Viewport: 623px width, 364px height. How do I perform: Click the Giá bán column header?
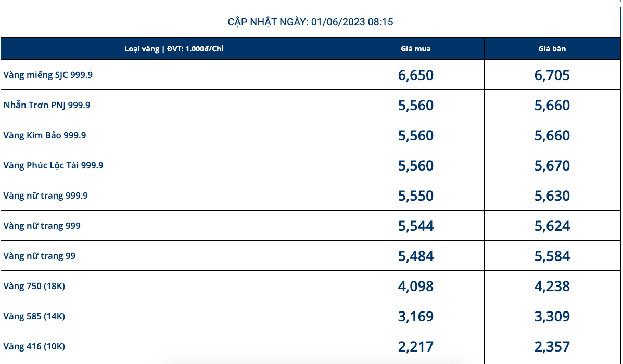[552, 49]
